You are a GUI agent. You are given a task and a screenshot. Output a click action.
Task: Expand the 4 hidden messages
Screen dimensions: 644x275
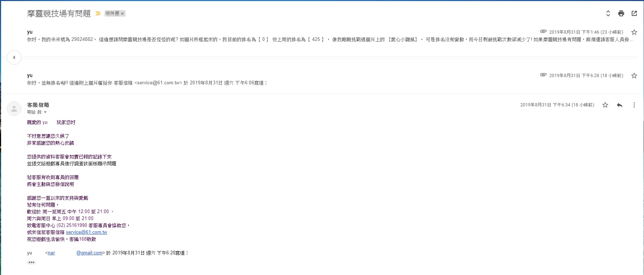[14, 58]
